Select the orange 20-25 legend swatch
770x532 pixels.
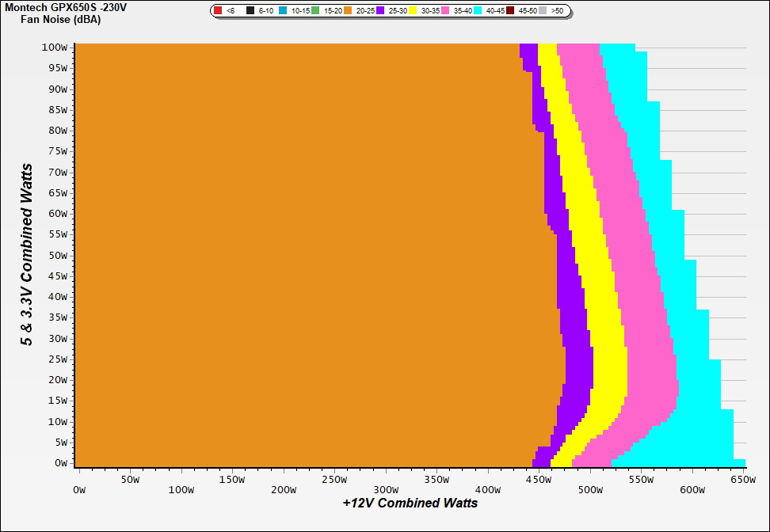coord(348,11)
